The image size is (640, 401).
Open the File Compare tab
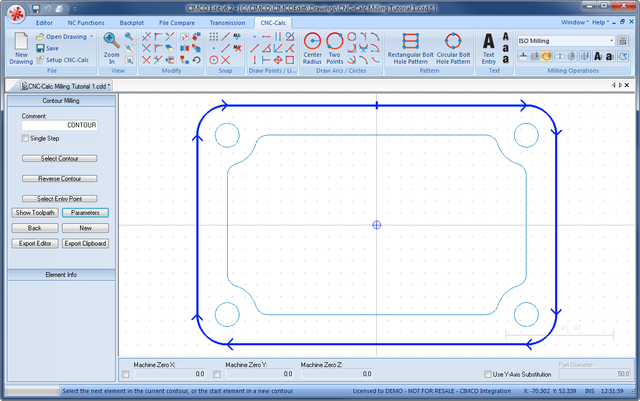pyautogui.click(x=177, y=23)
